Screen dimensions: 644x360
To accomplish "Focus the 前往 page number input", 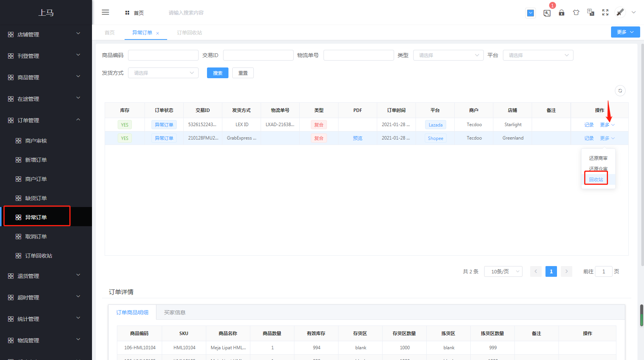I will coord(604,271).
